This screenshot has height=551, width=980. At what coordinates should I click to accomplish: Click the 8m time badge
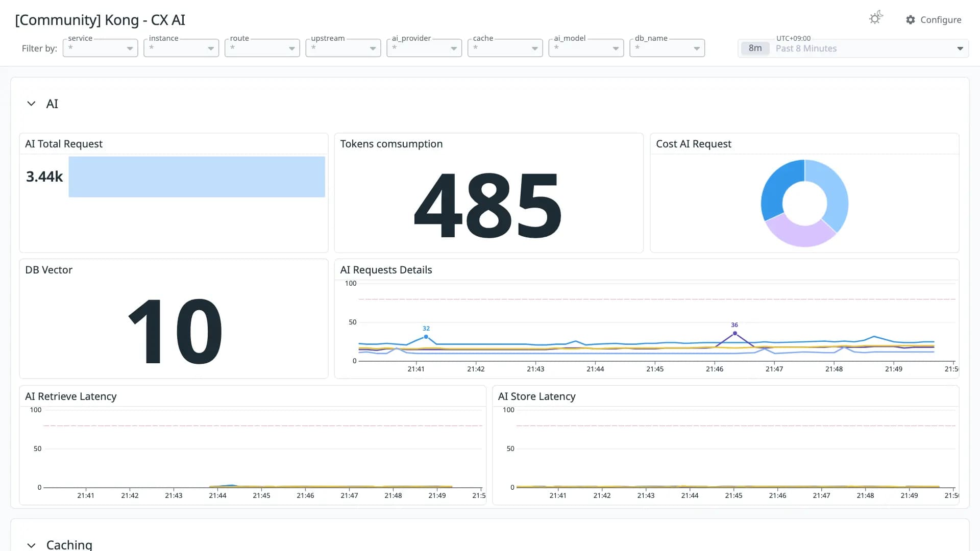tap(755, 48)
